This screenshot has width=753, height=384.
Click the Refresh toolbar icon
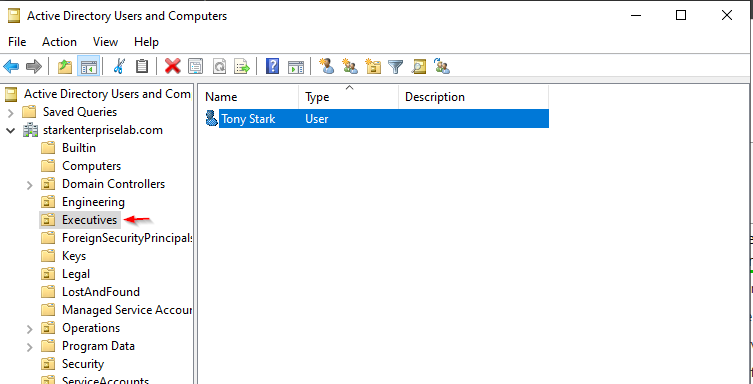point(219,66)
